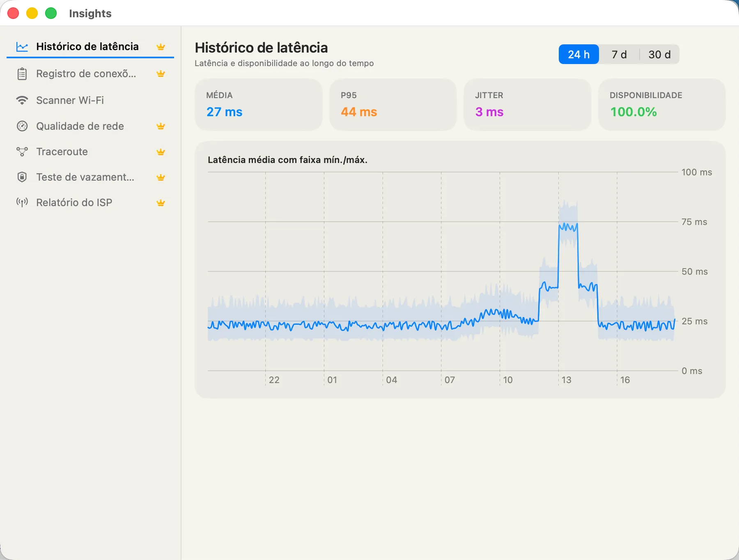
Task: Click the 50 ms axis label
Action: 695,271
